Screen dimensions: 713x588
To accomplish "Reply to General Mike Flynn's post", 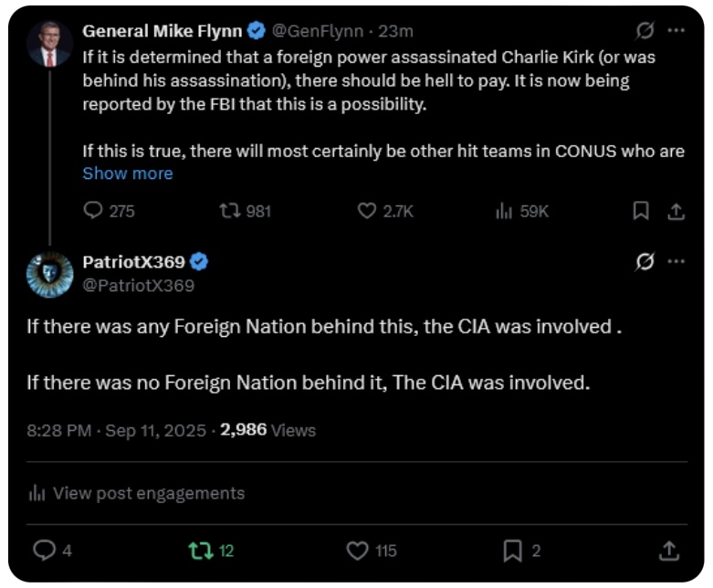I will [x=93, y=211].
